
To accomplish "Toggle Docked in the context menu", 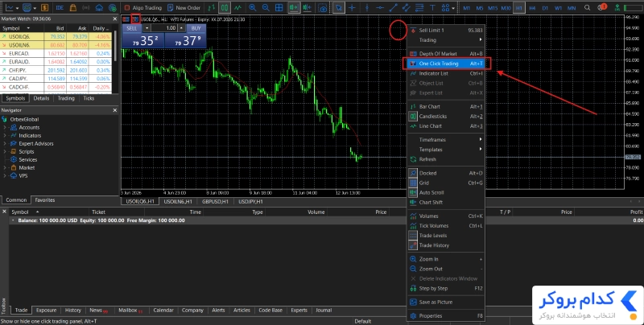I will [446, 173].
